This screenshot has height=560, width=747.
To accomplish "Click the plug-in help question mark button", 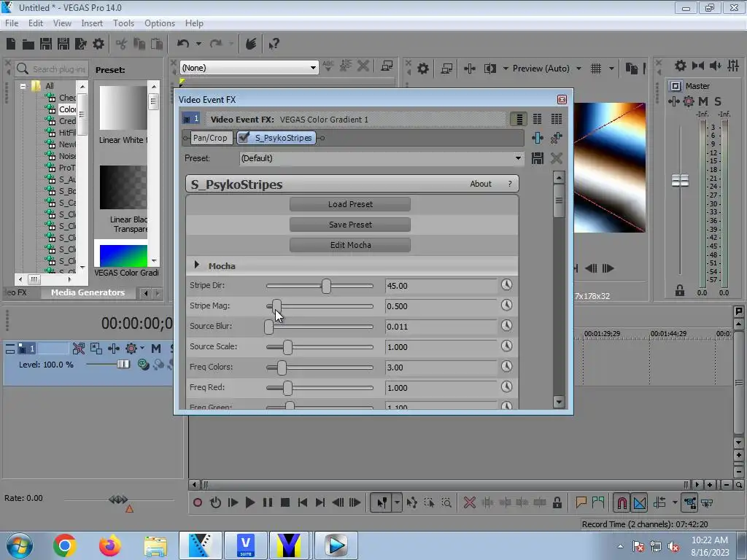I will [510, 184].
